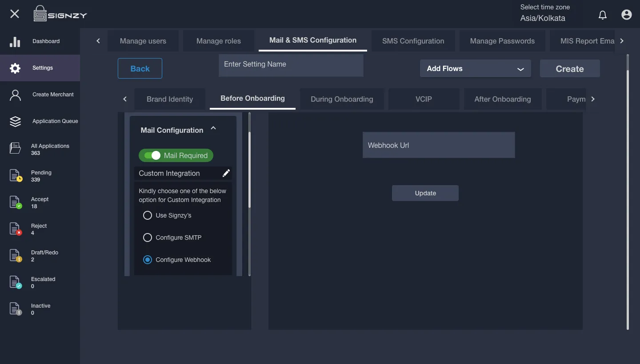Click the Pending document icon
This screenshot has width=640, height=364.
16,175
